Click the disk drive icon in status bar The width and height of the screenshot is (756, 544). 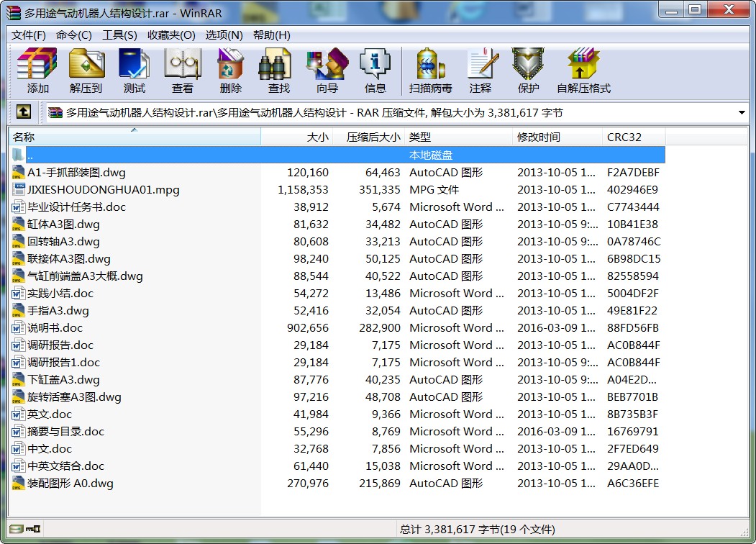pos(16,529)
